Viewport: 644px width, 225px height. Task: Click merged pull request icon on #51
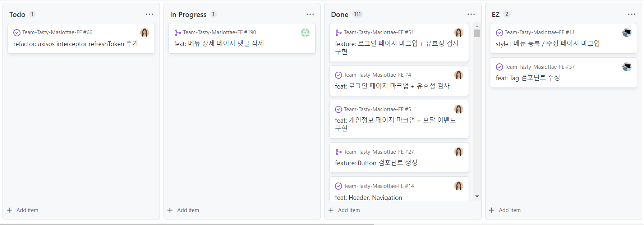tap(339, 33)
